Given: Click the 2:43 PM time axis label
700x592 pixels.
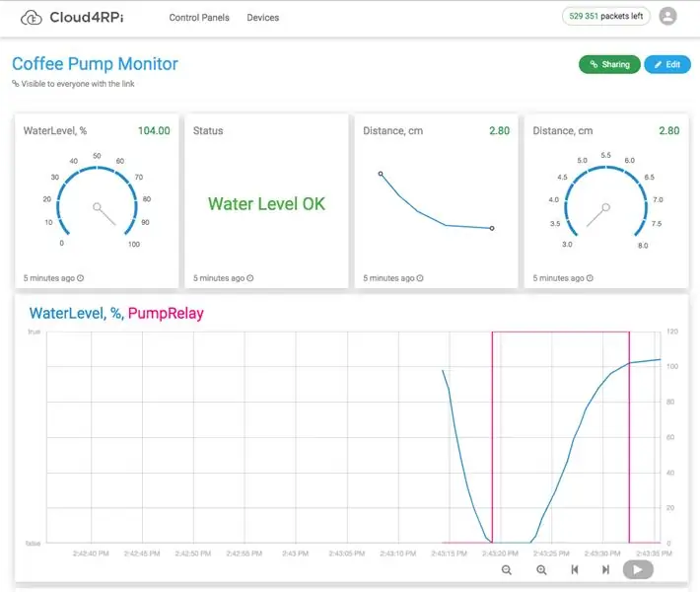Looking at the screenshot, I should click(x=296, y=554).
